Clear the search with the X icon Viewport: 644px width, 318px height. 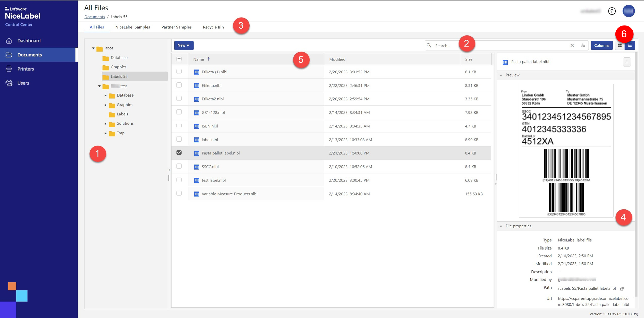[x=572, y=45]
